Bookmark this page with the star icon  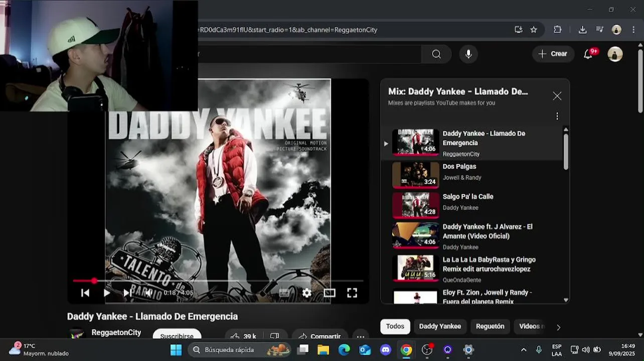pyautogui.click(x=534, y=30)
